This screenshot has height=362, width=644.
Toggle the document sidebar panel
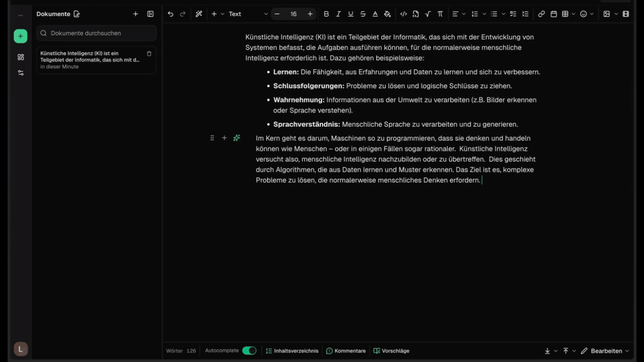[150, 14]
